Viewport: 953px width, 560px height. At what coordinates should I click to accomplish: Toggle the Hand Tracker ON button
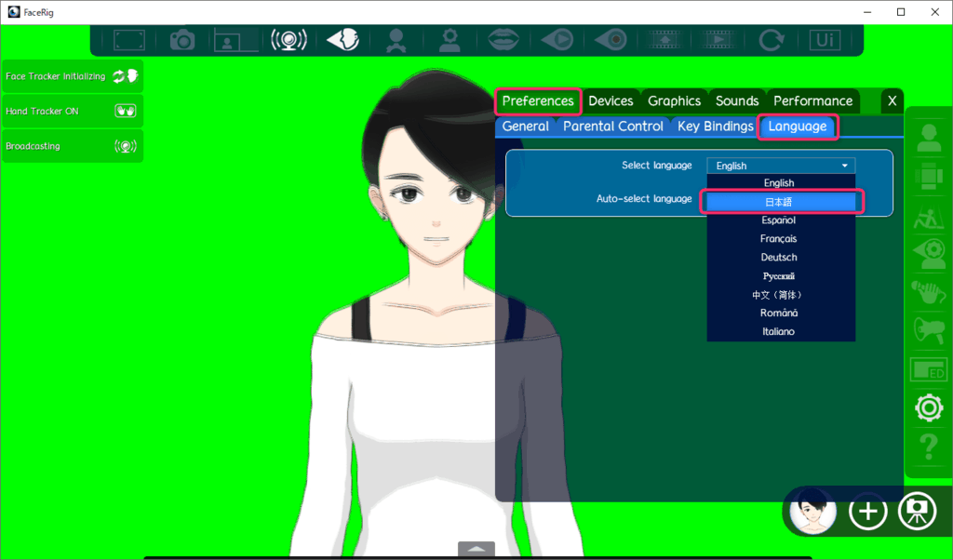(x=72, y=111)
